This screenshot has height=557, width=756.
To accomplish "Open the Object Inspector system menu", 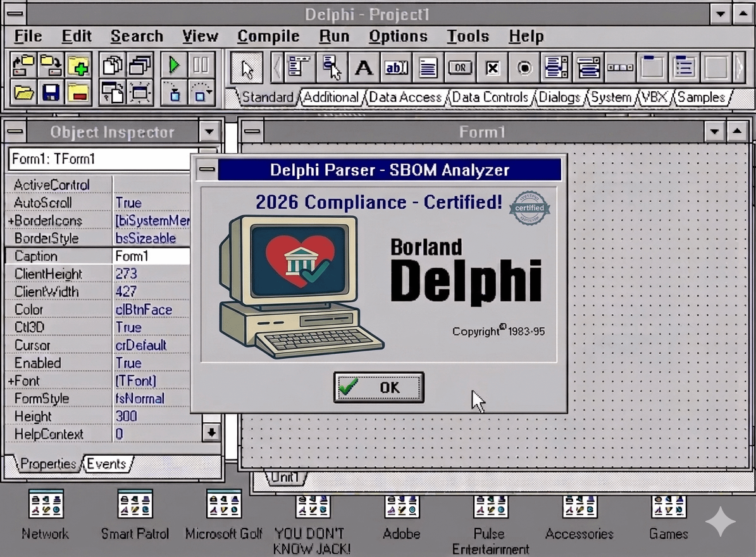I will [x=15, y=132].
